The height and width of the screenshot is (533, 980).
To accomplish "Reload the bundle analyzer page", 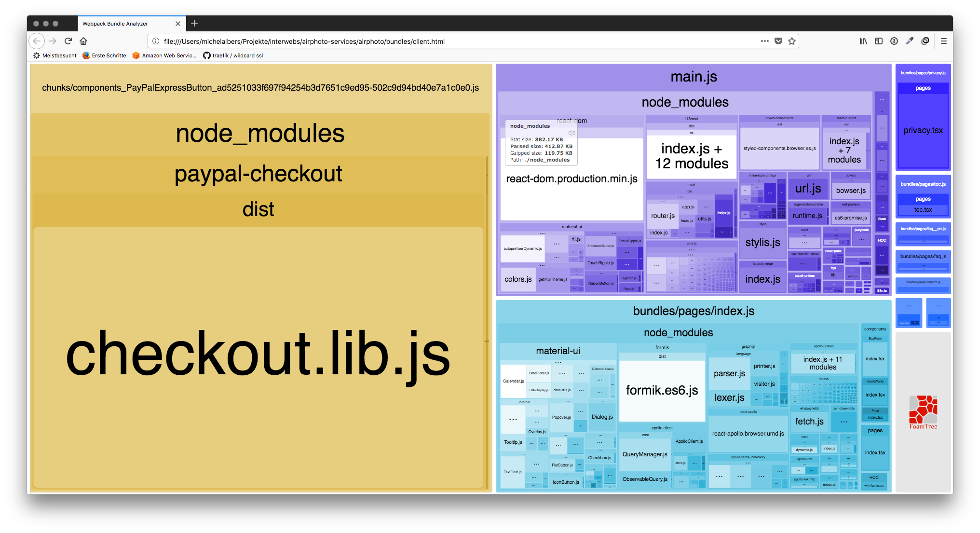I will point(68,41).
